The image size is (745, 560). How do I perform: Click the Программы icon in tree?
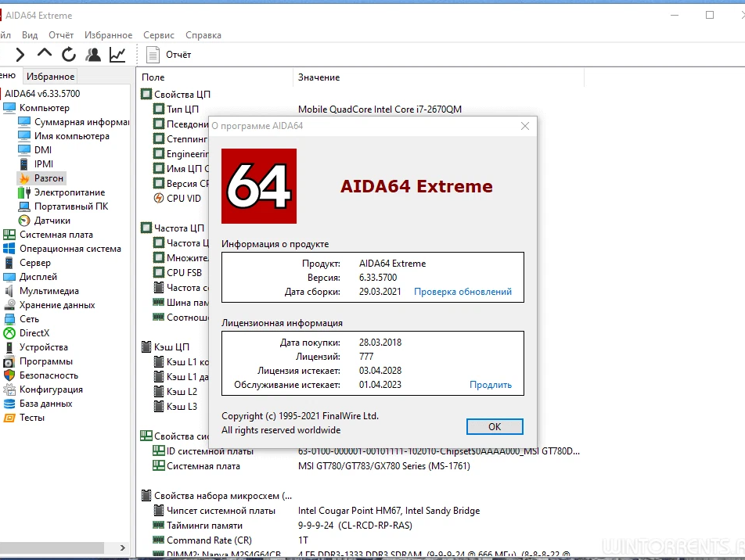pyautogui.click(x=9, y=361)
